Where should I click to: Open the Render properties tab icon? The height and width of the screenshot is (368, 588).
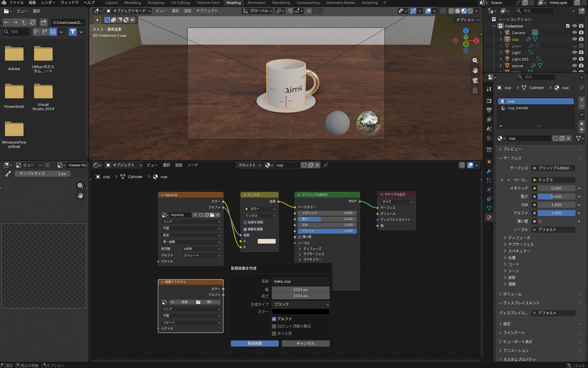click(489, 101)
